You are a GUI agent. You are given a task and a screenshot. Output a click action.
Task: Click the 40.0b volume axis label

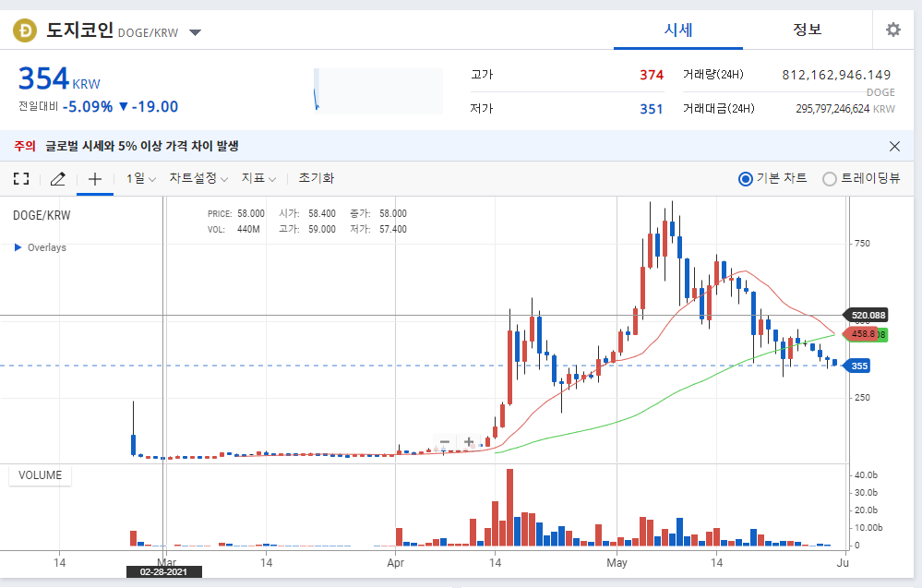point(866,475)
